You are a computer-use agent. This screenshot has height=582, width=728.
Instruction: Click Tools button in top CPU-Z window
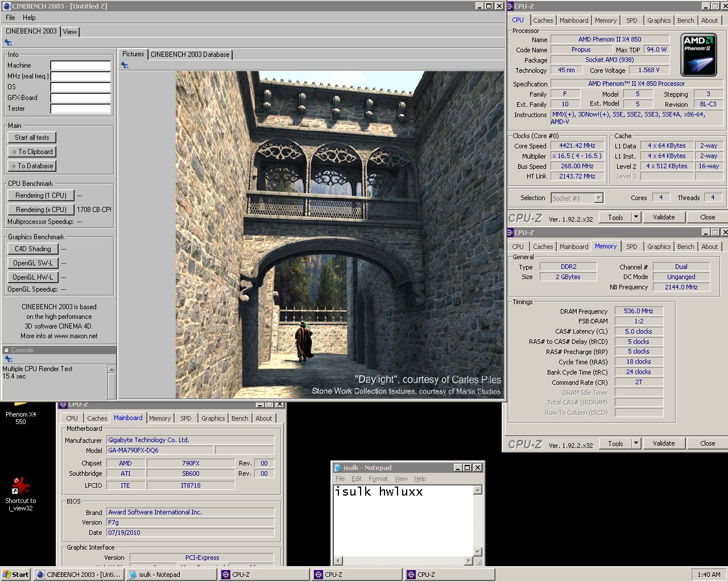pos(615,217)
